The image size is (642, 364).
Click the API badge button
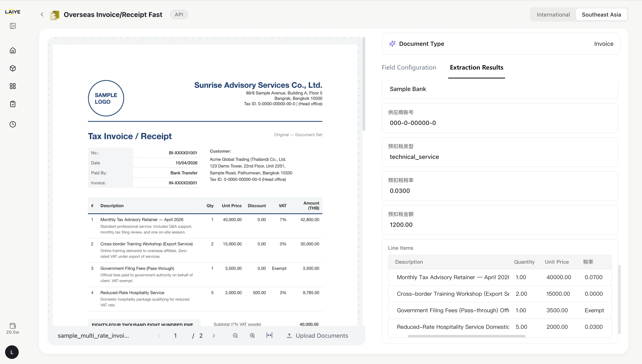coord(179,14)
